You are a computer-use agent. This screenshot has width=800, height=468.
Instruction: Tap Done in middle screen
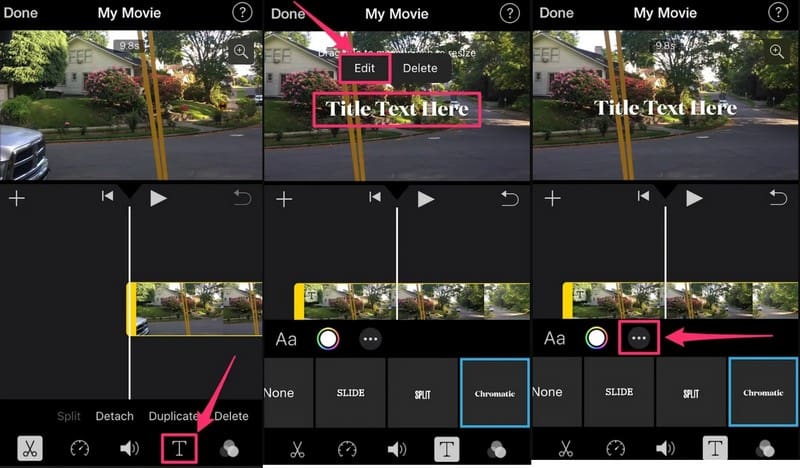(x=288, y=14)
